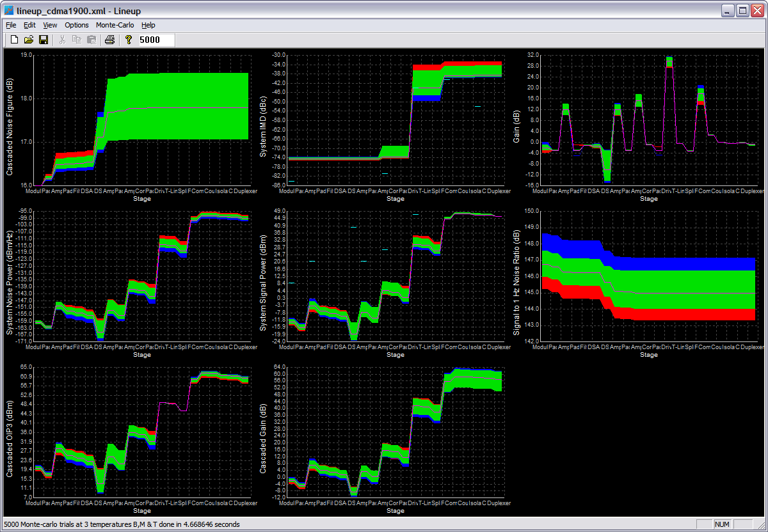Open the Help menu
This screenshot has width=768, height=532.
[148, 25]
